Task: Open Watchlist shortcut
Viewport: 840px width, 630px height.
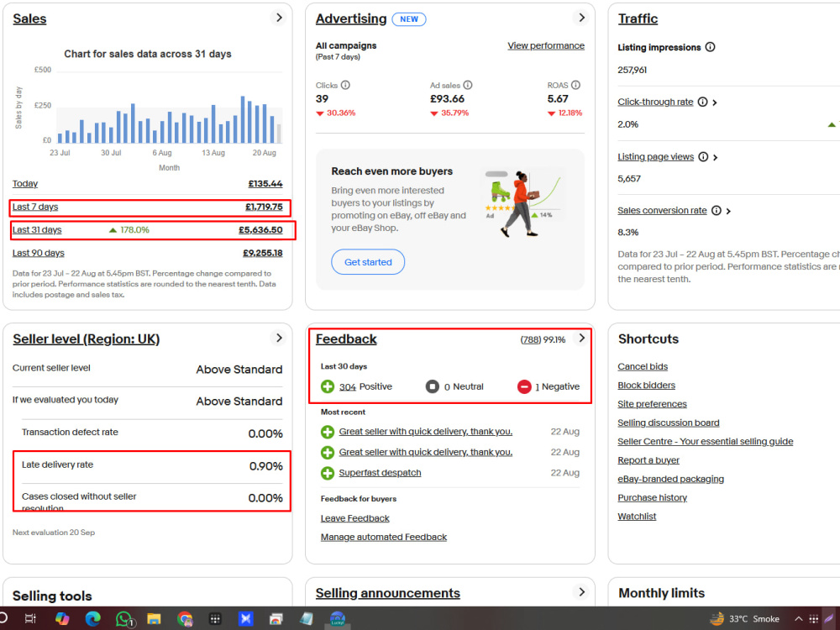Action: (x=637, y=517)
